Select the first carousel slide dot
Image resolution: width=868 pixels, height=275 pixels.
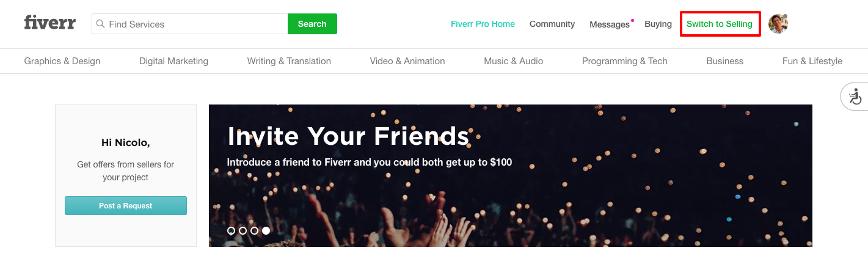pos(231,231)
